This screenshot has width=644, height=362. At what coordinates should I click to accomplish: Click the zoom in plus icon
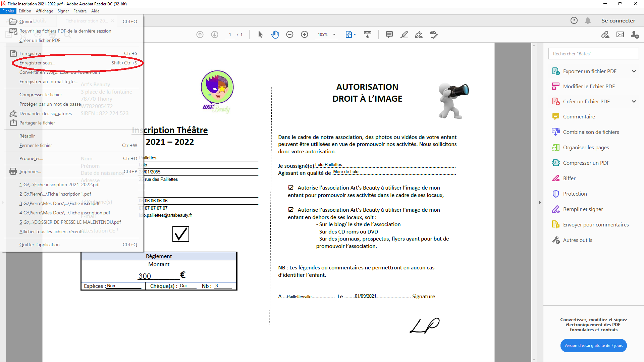[x=305, y=35]
